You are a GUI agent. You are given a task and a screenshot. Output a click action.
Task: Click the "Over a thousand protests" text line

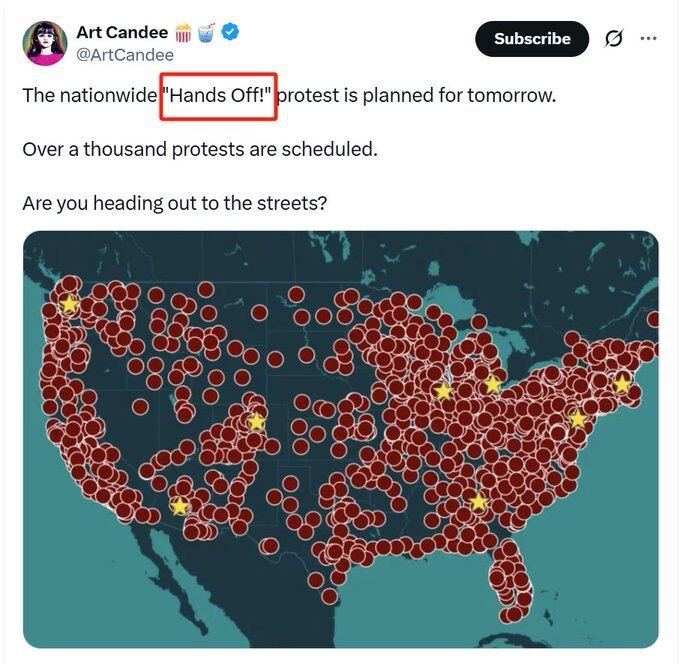pos(200,150)
